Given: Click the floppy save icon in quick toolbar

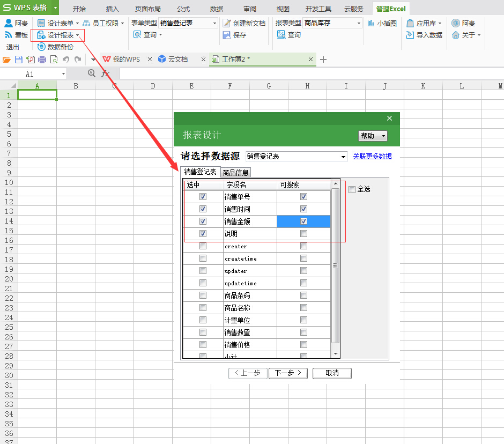Looking at the screenshot, I should tap(19, 60).
